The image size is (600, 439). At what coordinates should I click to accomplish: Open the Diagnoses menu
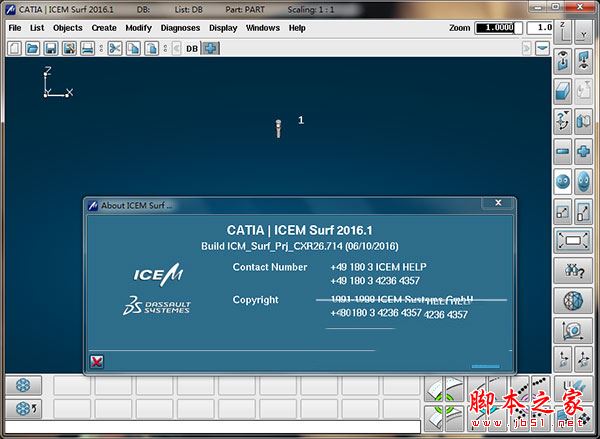[180, 28]
